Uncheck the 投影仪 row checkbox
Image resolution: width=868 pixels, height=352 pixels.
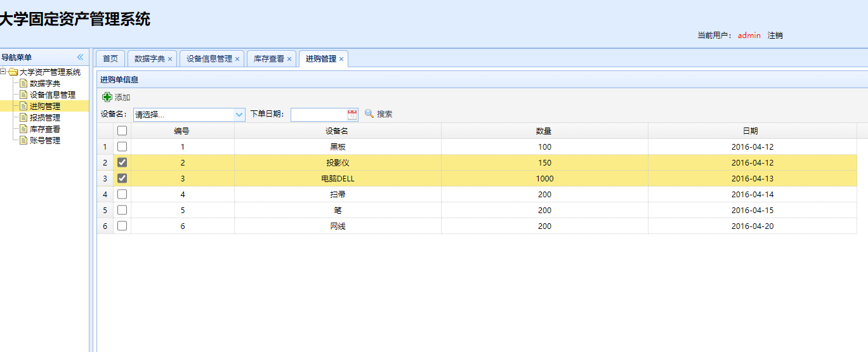coord(122,162)
